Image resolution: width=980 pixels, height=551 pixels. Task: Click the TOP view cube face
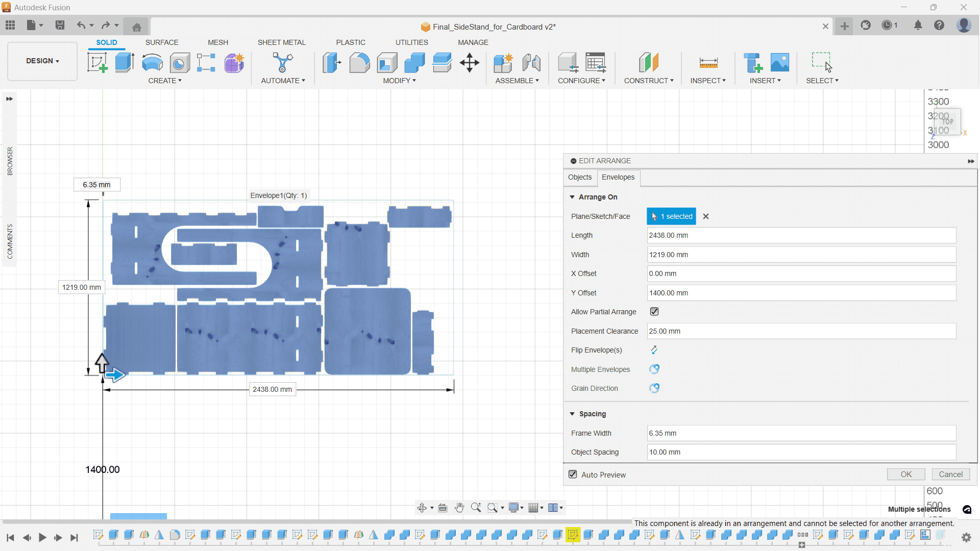[947, 121]
